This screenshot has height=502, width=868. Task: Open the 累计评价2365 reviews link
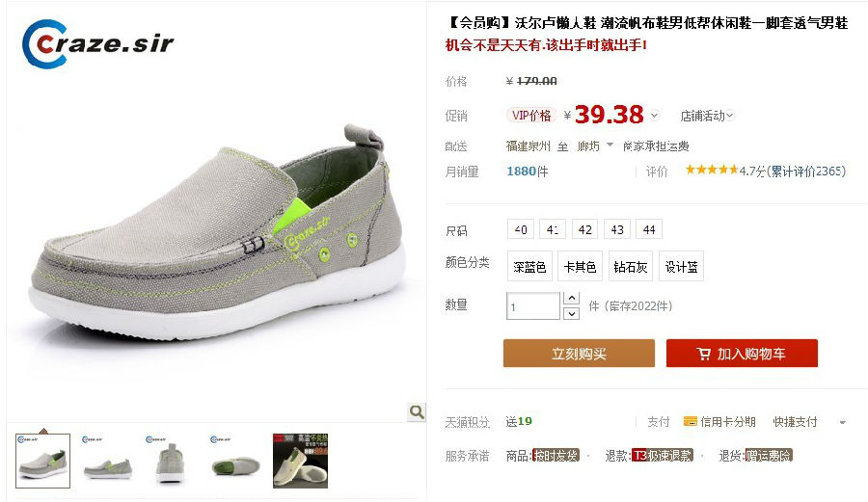coord(806,172)
